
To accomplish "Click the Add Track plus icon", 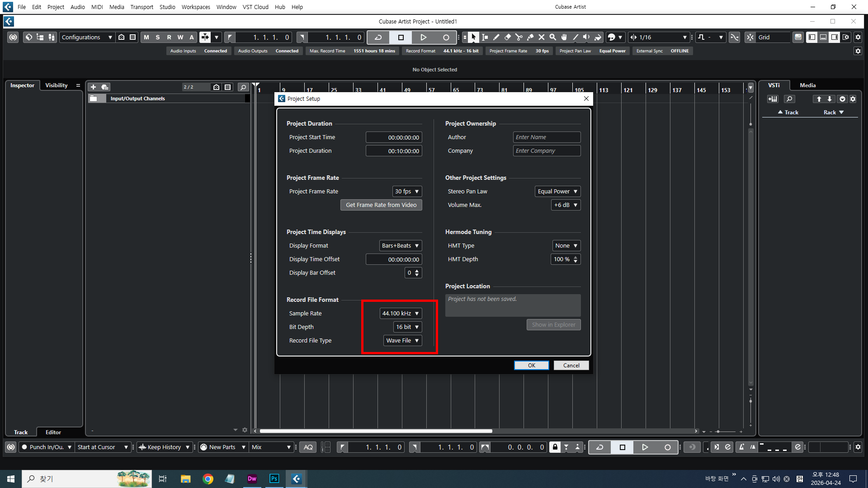I will click(x=94, y=87).
